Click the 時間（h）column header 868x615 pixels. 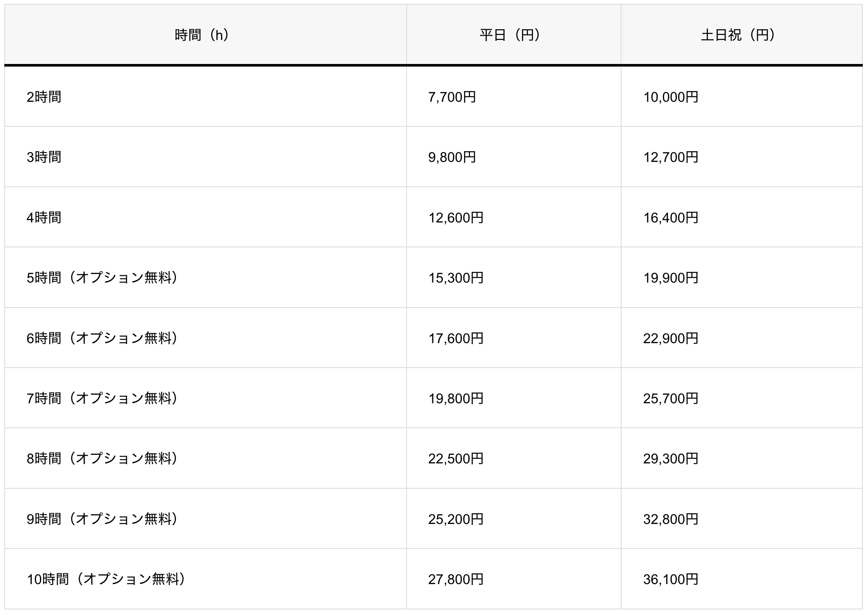click(202, 35)
